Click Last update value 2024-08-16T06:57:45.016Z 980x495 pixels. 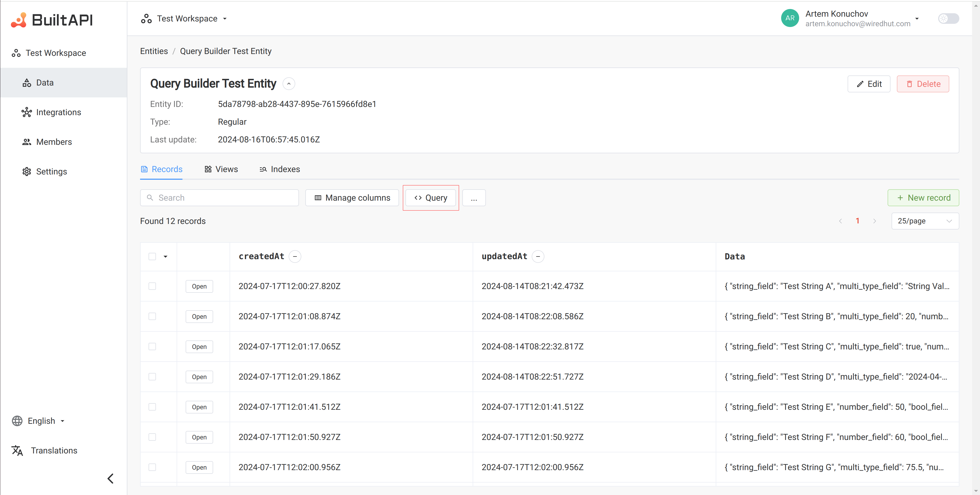pyautogui.click(x=269, y=139)
